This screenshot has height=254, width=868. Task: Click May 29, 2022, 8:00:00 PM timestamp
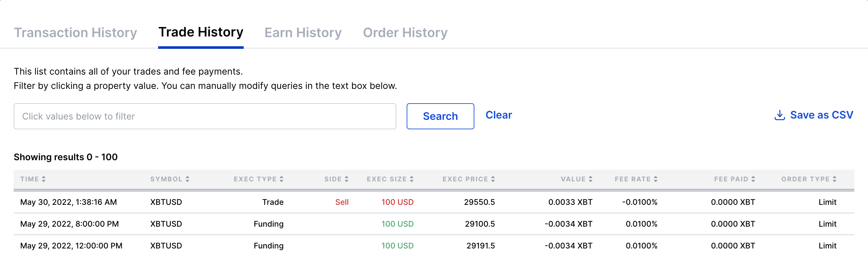click(x=69, y=224)
